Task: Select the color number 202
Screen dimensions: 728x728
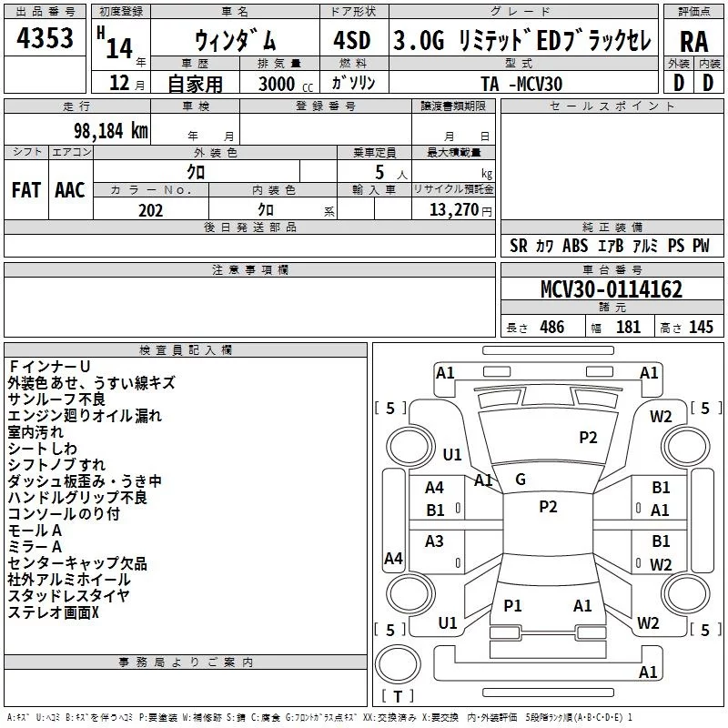Action: 150,210
